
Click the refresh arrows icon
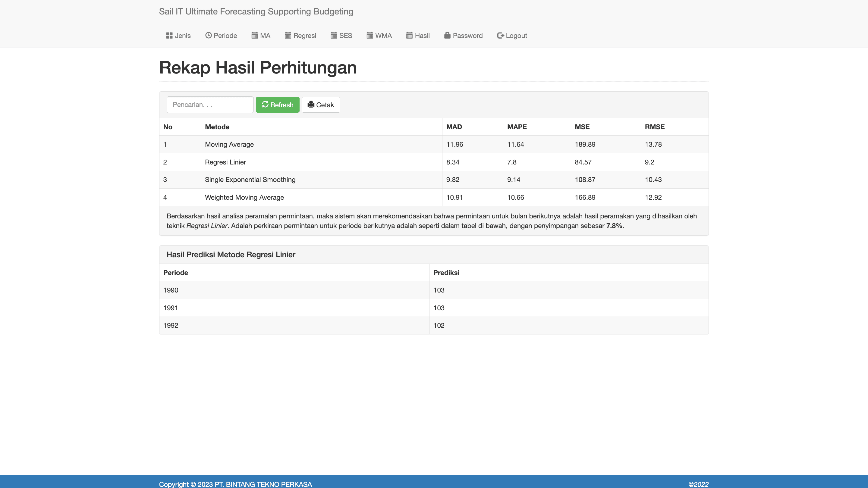[x=265, y=105]
